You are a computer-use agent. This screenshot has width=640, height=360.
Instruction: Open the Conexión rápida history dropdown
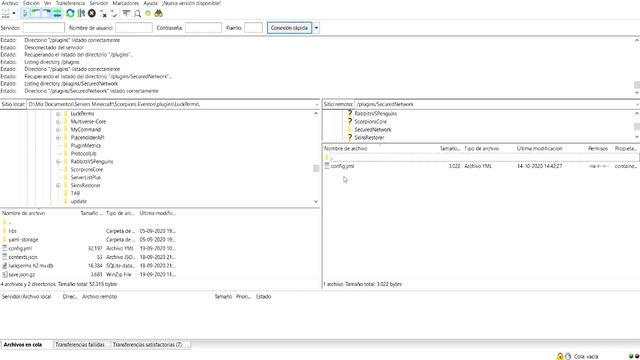point(316,28)
